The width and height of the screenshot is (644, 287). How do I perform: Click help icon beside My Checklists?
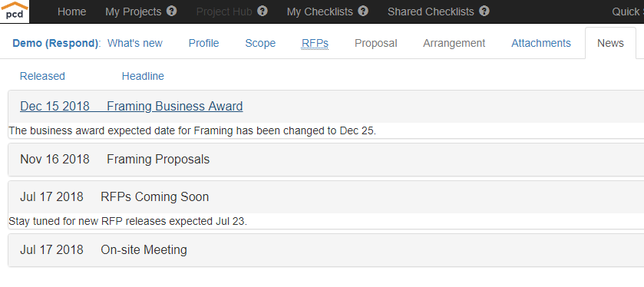[363, 11]
